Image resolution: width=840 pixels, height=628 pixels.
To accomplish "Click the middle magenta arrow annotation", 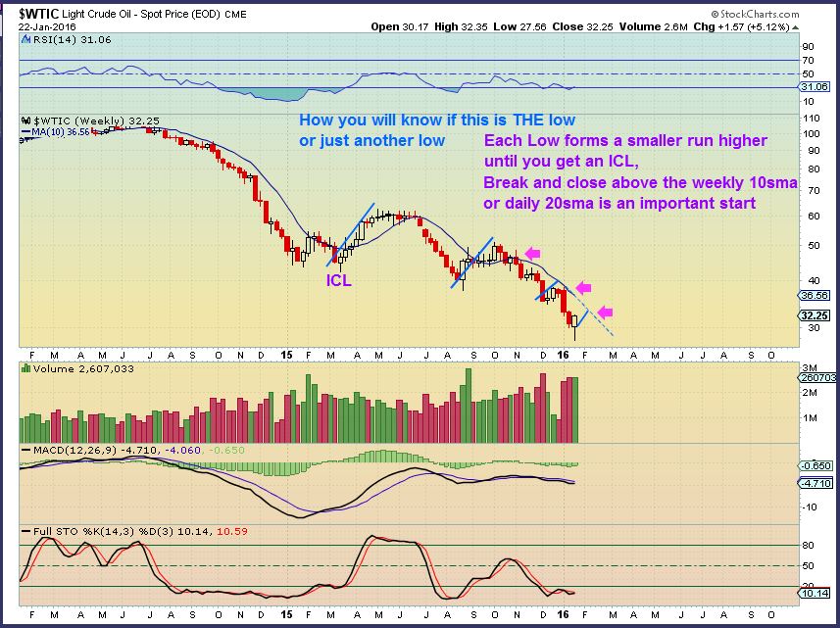I will [585, 287].
